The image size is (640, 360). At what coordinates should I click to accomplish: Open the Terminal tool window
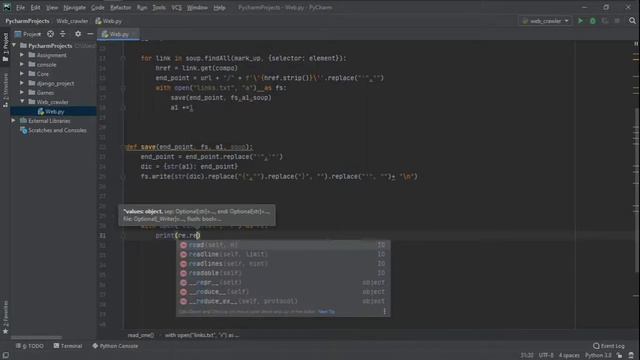click(x=68, y=346)
